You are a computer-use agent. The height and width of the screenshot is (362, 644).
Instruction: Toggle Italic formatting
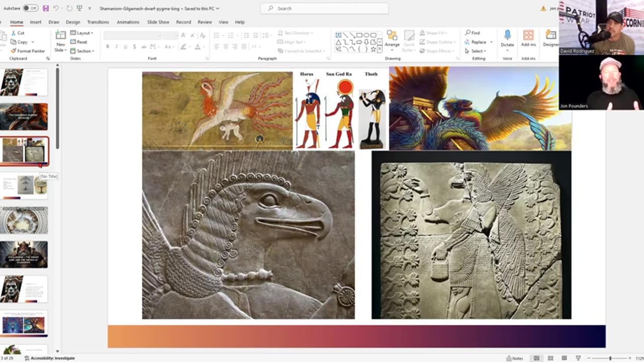[116, 46]
